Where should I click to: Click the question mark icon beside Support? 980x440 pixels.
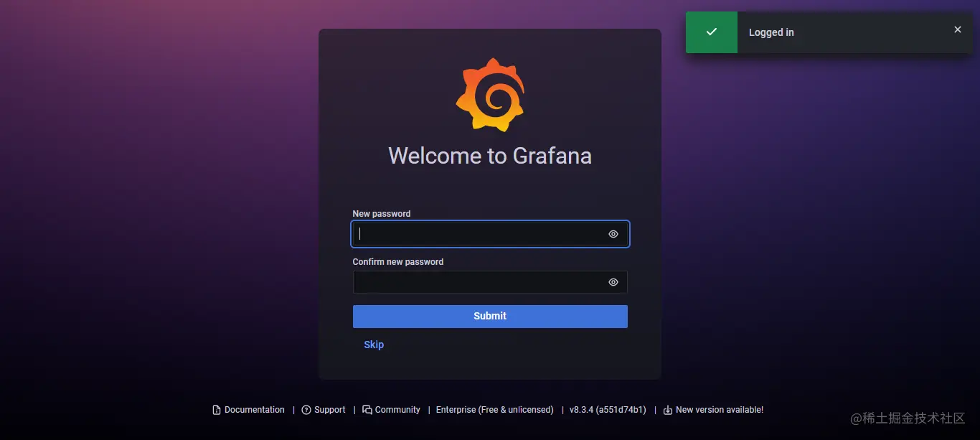306,410
